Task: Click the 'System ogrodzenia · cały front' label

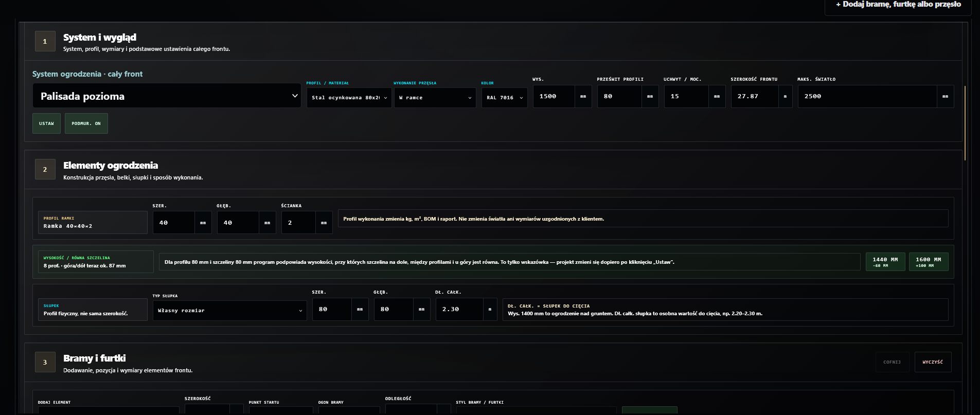Action: tap(87, 74)
